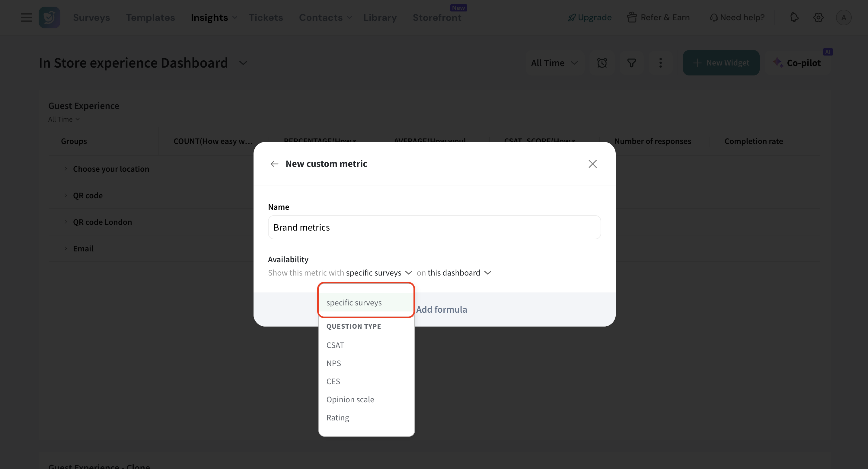Click the SurveySparrow logo icon
Viewport: 868px width, 469px height.
click(49, 17)
